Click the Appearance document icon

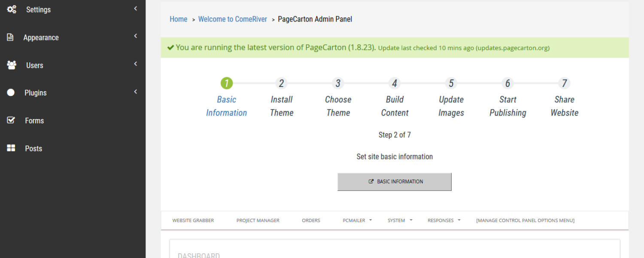pos(10,37)
